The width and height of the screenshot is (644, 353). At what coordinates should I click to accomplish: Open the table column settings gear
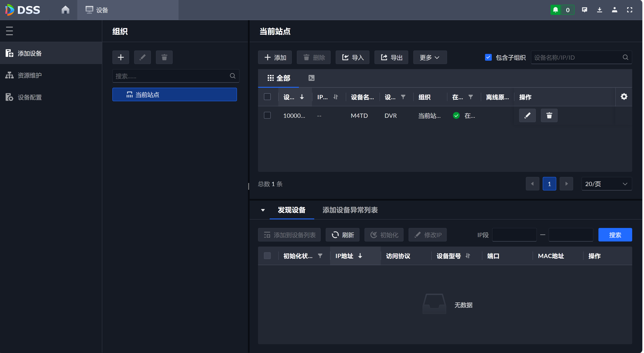(624, 97)
